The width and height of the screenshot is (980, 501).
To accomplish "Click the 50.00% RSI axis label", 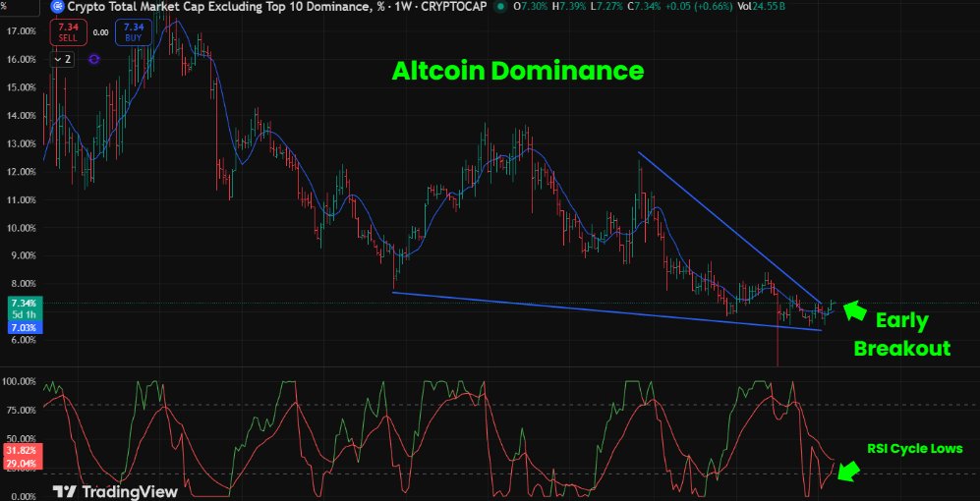I will point(21,439).
